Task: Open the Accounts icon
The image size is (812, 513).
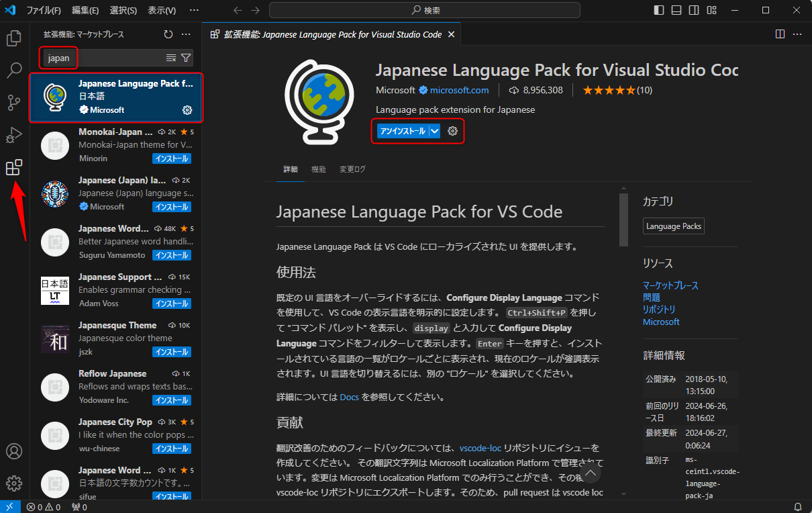Action: [x=14, y=451]
